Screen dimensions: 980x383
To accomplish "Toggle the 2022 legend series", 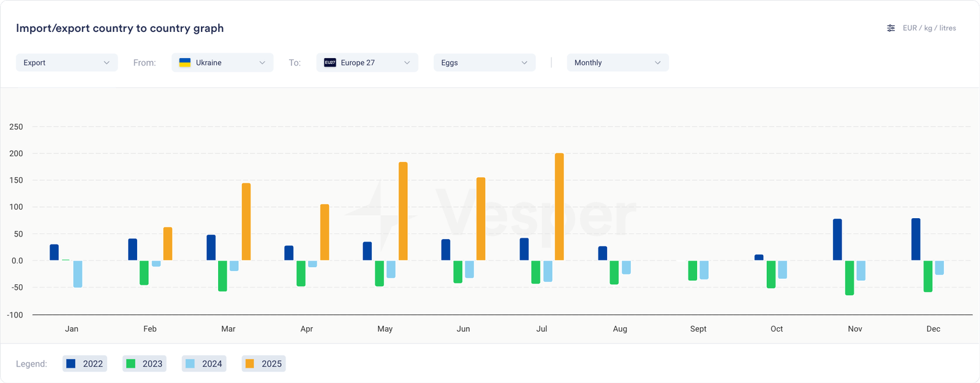I will pyautogui.click(x=85, y=363).
